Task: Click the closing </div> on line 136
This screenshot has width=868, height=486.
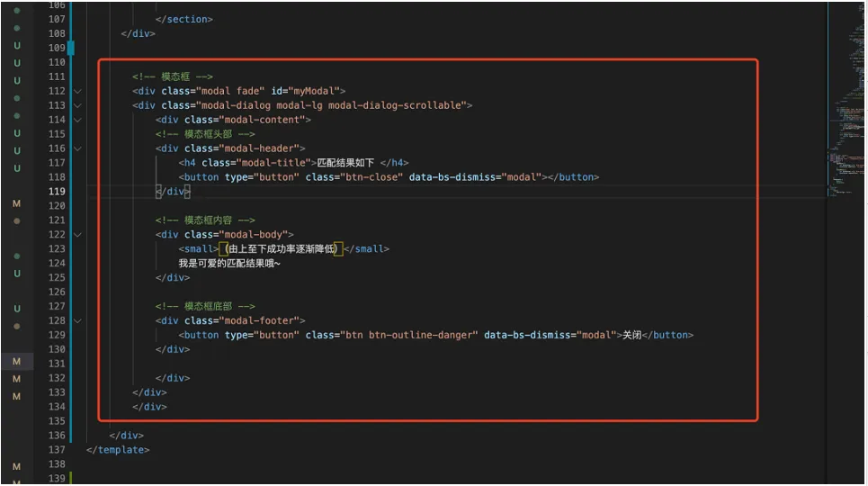Action: pyautogui.click(x=126, y=436)
